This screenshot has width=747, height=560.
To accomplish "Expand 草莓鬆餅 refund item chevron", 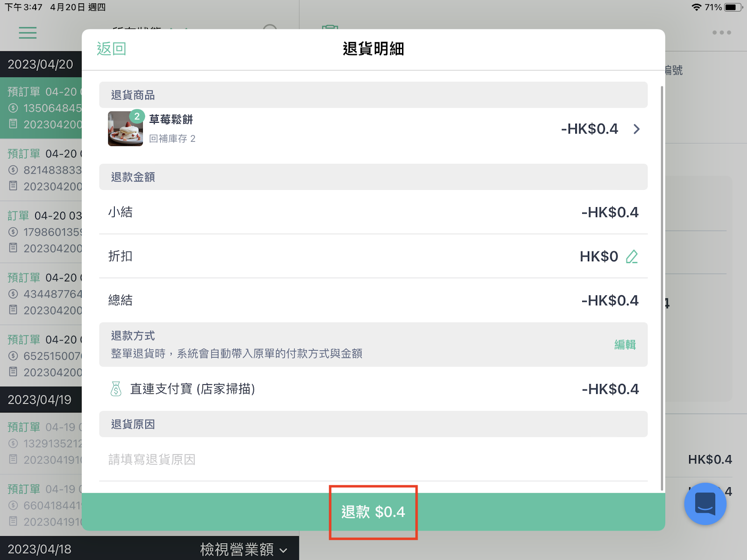I will click(636, 129).
